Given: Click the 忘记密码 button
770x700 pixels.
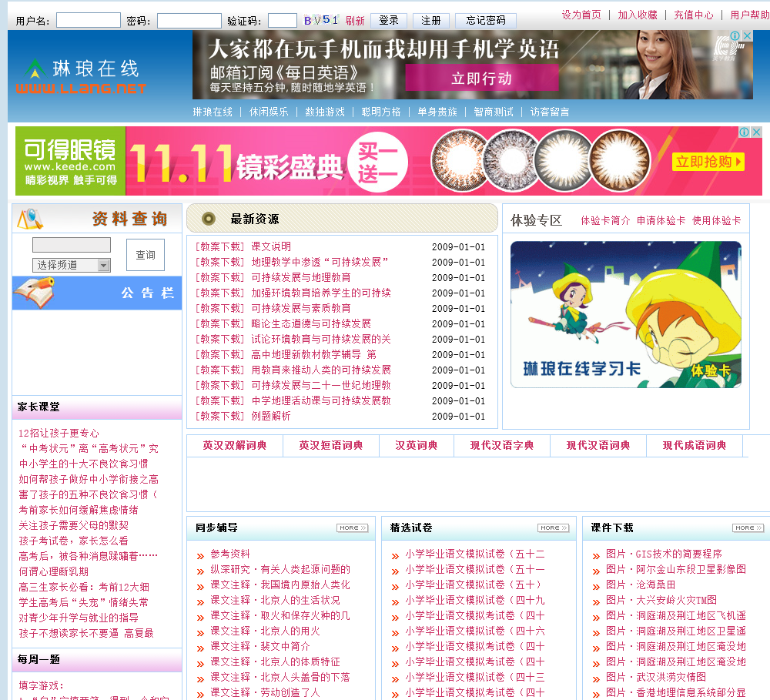Looking at the screenshot, I should pos(486,20).
